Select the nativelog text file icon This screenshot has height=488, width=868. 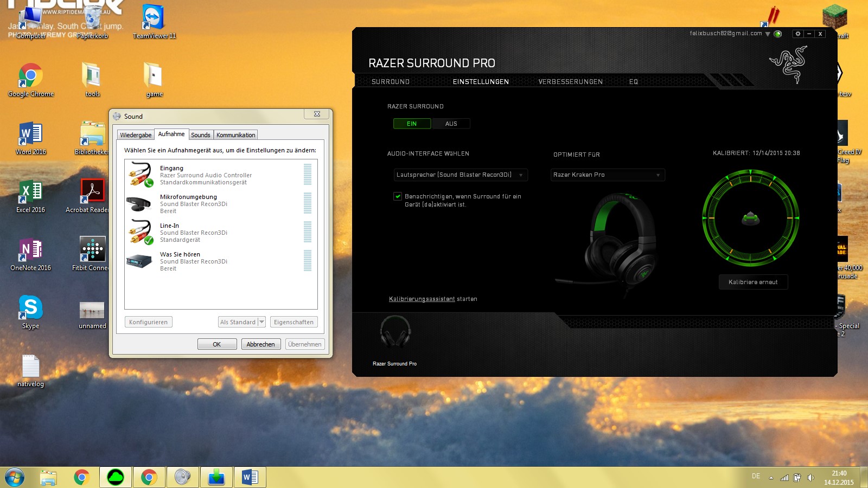(31, 371)
